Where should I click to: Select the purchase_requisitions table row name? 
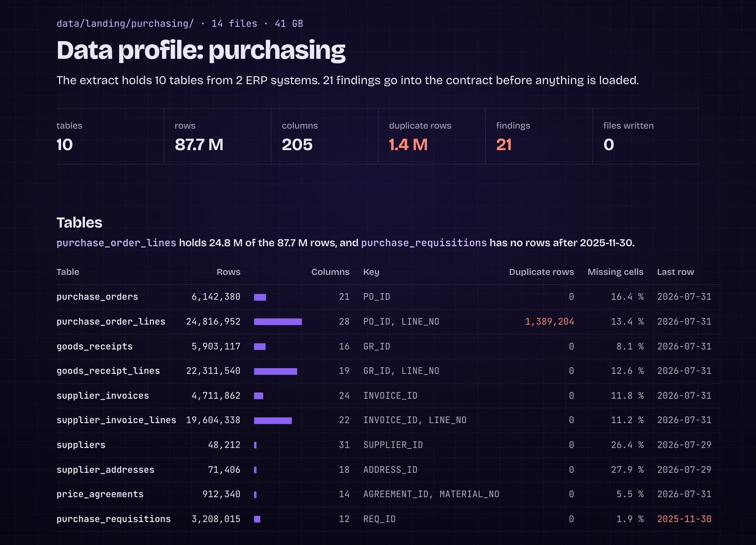[114, 519]
